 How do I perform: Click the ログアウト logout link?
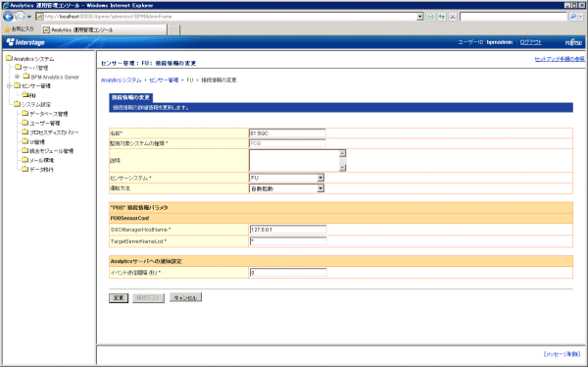pyautogui.click(x=530, y=42)
